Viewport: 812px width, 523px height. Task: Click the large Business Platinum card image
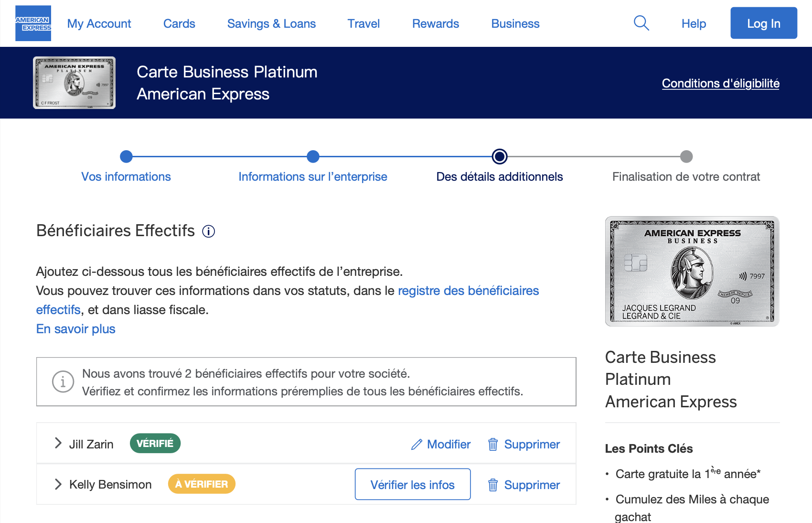click(x=692, y=271)
